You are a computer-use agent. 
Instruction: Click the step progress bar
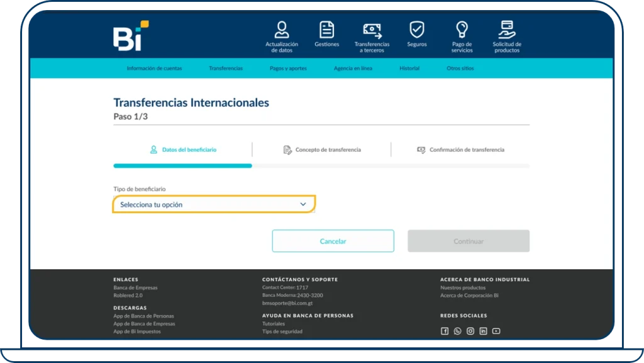(x=321, y=165)
